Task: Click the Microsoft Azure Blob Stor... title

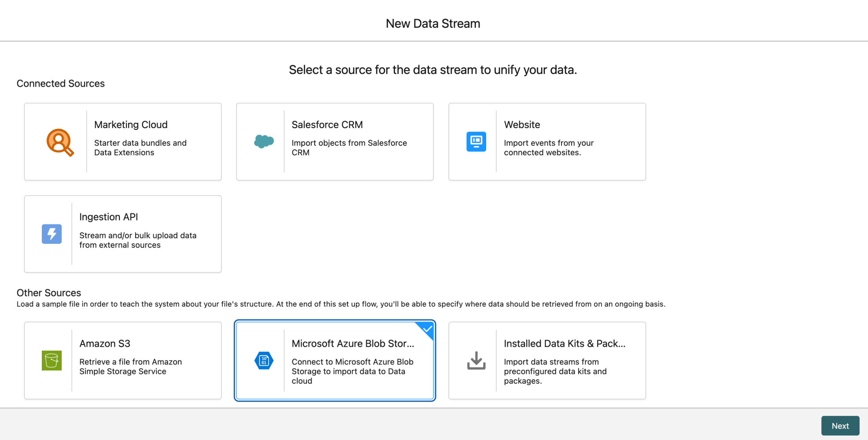Action: (353, 344)
